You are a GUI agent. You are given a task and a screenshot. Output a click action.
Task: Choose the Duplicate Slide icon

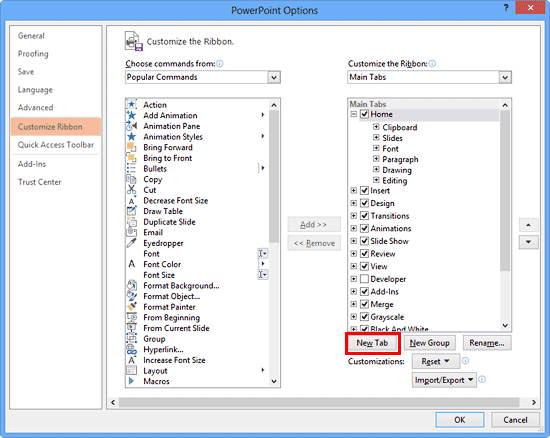tap(132, 222)
